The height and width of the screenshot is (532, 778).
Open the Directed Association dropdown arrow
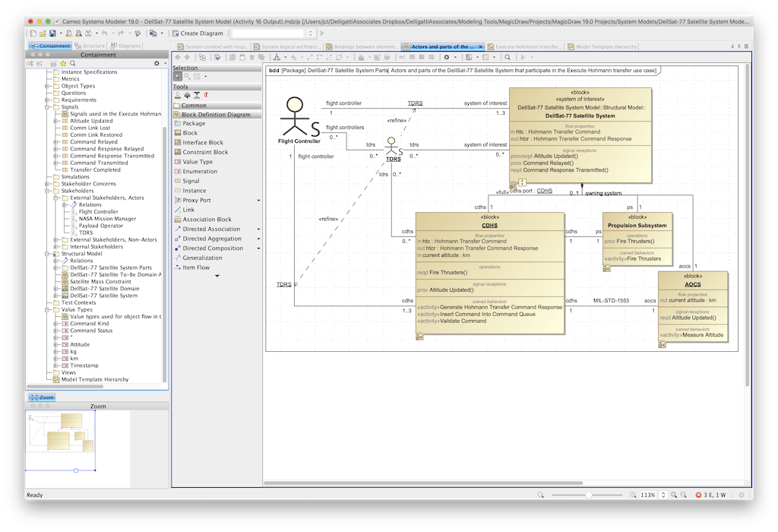pyautogui.click(x=258, y=229)
